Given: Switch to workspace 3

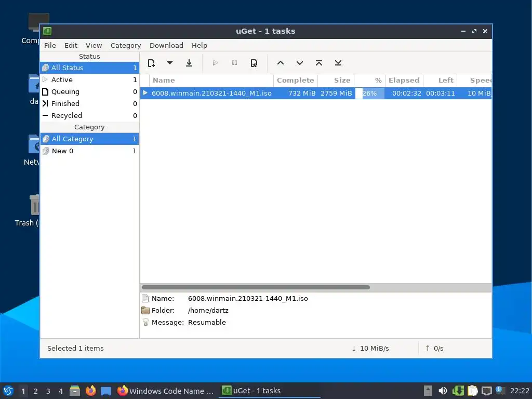Looking at the screenshot, I should point(48,391).
